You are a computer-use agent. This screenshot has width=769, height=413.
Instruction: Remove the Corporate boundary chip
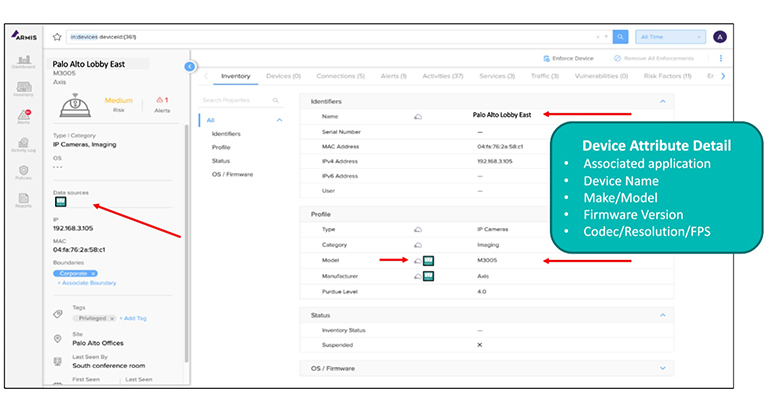pos(93,273)
